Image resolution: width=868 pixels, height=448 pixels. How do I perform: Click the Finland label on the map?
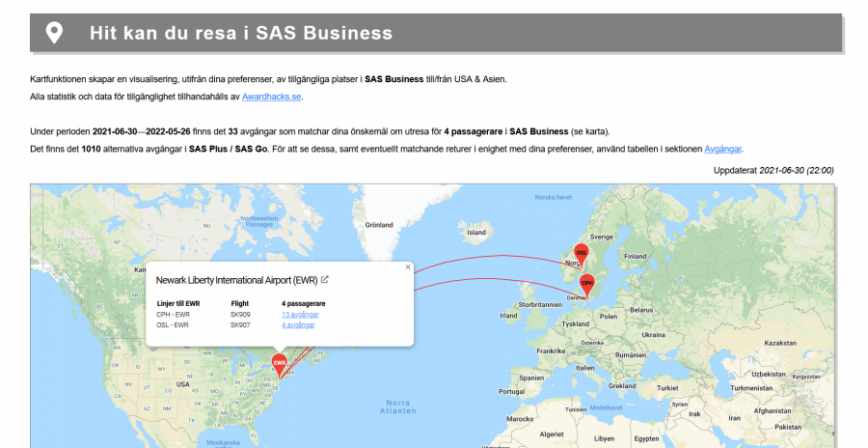[x=635, y=256]
